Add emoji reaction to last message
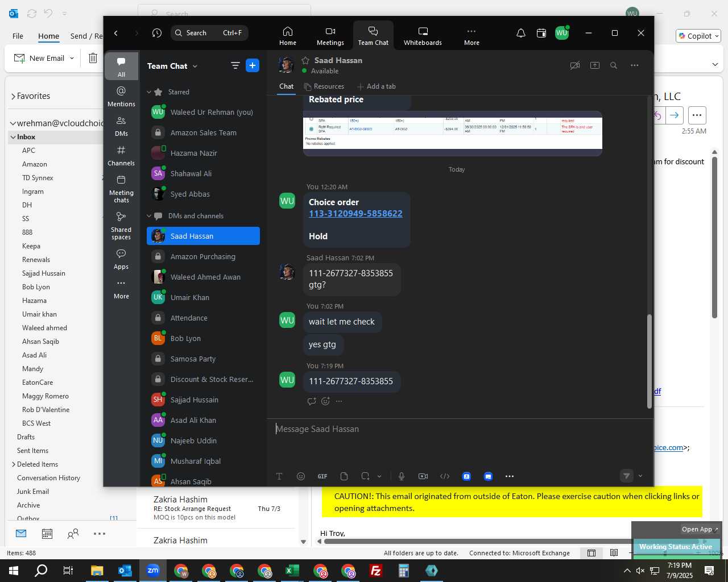The image size is (728, 582). click(325, 401)
